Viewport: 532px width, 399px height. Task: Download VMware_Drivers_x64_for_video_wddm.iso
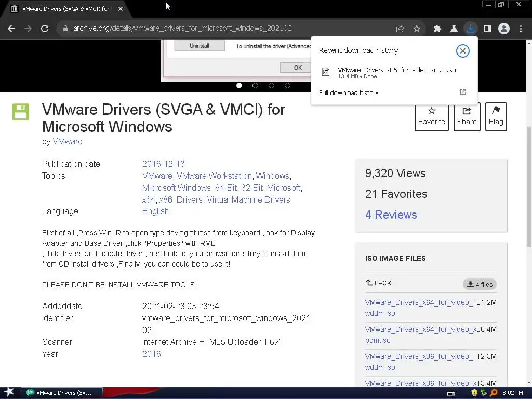pos(419,308)
